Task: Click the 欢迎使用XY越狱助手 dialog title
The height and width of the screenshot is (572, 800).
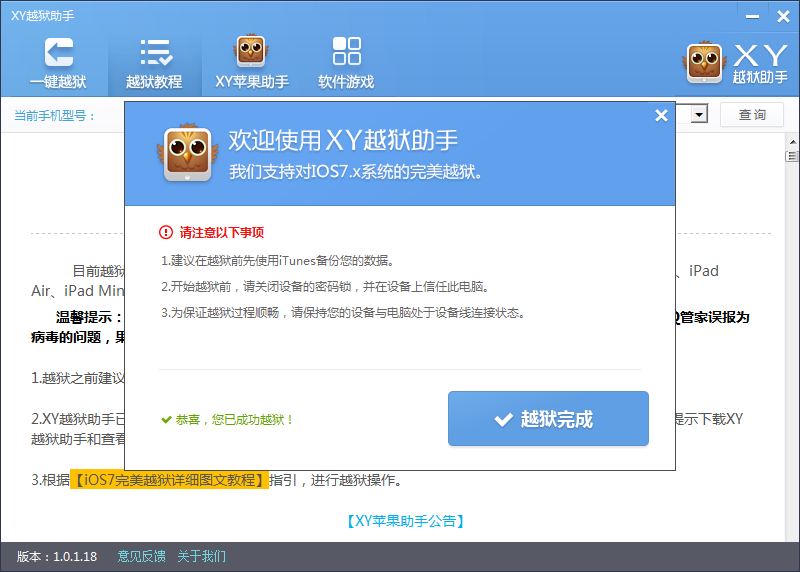Action: [x=343, y=140]
